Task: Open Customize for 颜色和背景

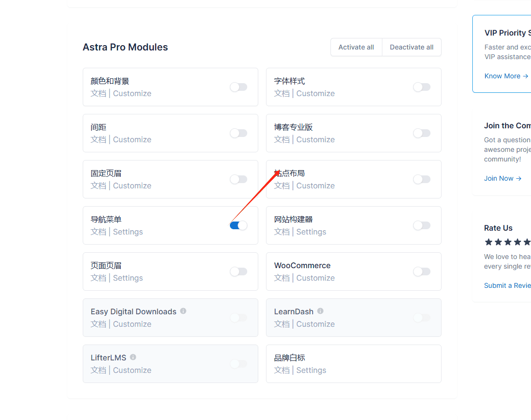Action: point(132,93)
